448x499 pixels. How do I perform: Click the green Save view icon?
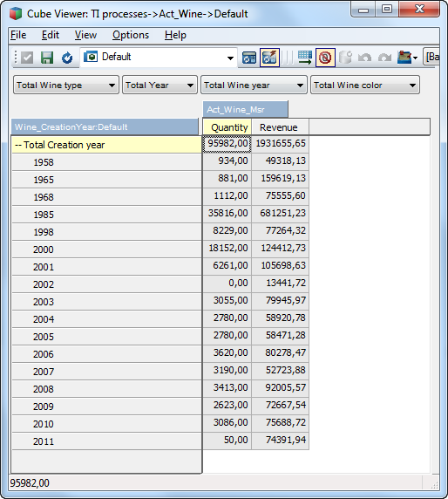(47, 58)
